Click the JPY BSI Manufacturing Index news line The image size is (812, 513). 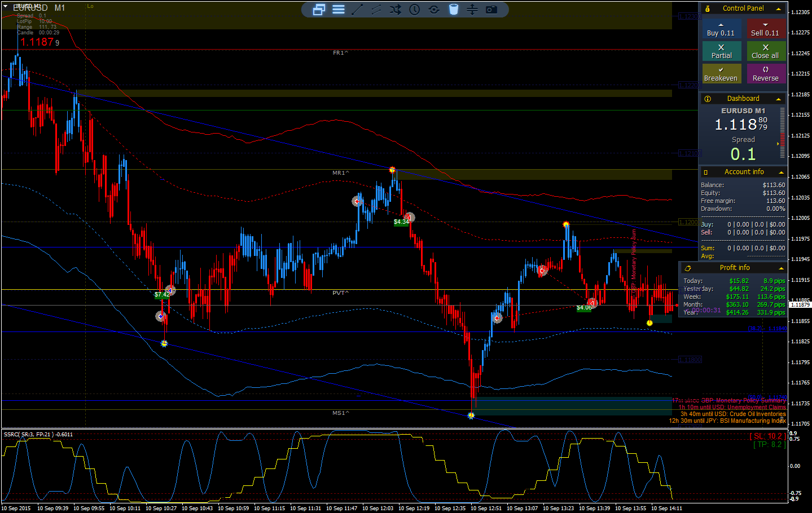click(x=727, y=421)
